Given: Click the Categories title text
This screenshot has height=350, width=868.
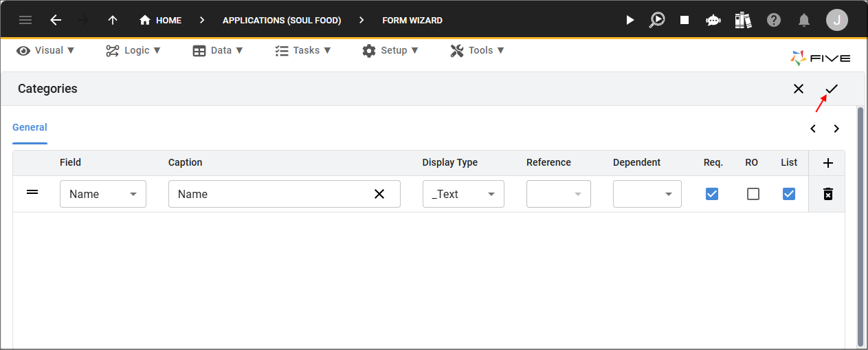Looking at the screenshot, I should coord(47,89).
